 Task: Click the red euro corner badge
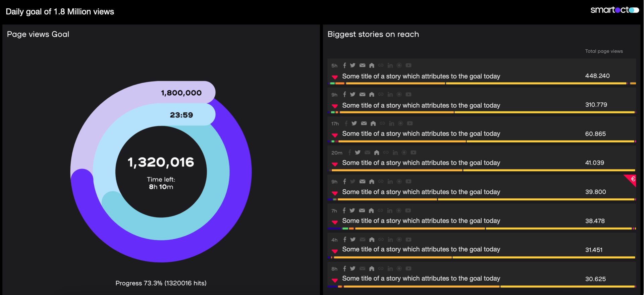632,179
